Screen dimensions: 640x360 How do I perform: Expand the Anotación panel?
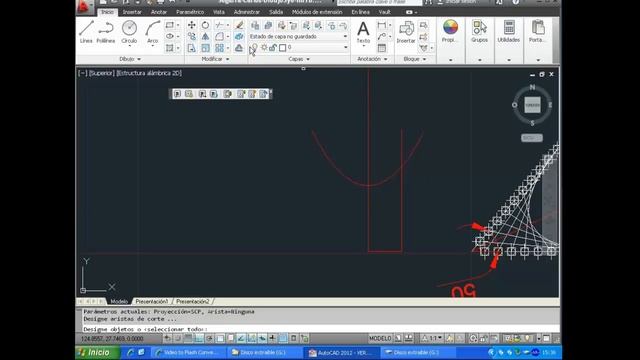click(372, 59)
